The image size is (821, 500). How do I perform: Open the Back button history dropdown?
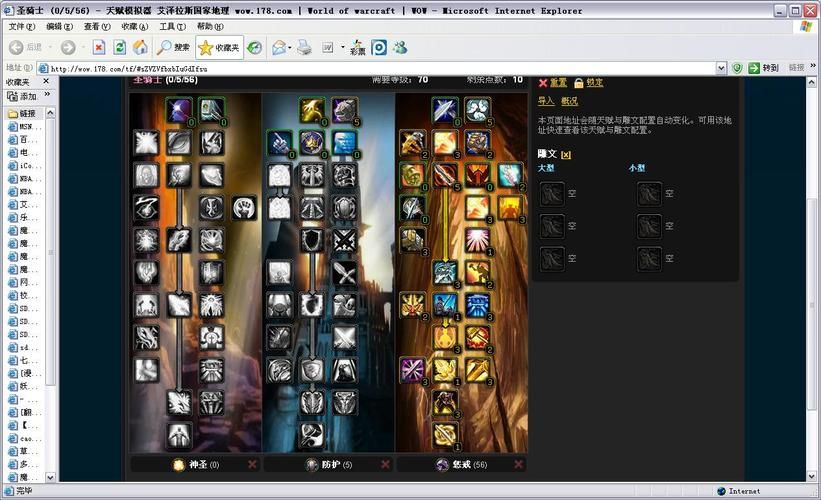pos(50,47)
